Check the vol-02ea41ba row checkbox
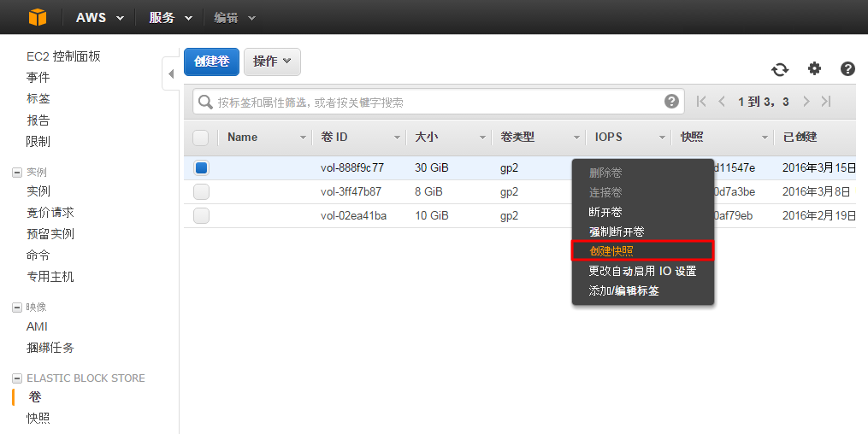This screenshot has height=434, width=868. coord(201,215)
